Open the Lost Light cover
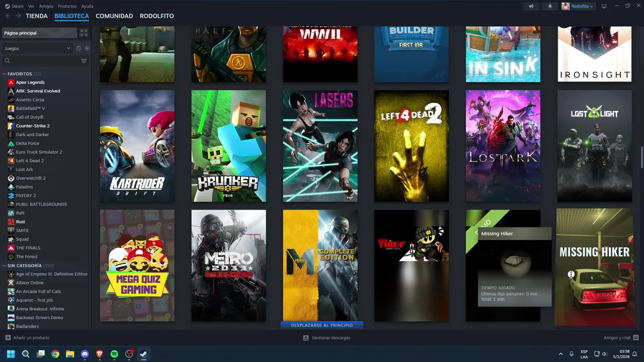 [595, 146]
